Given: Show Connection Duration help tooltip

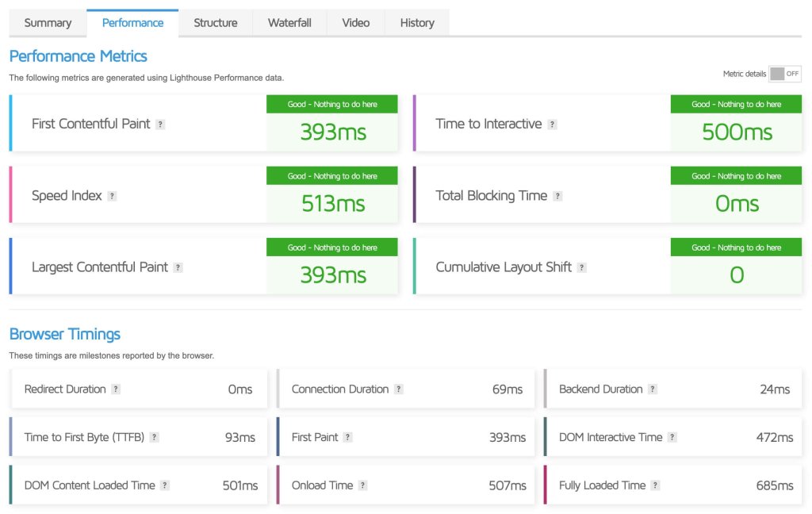Looking at the screenshot, I should point(399,389).
